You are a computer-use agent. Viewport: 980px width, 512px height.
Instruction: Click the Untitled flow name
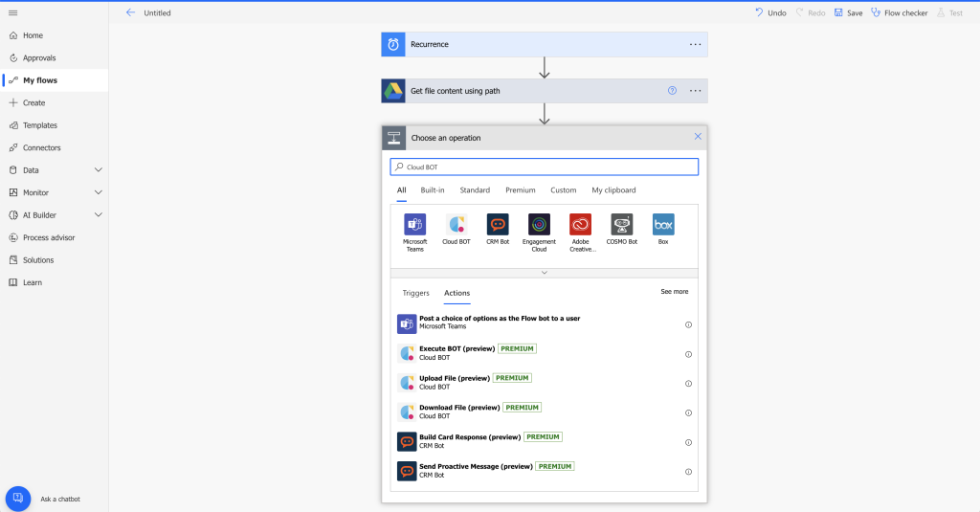[158, 12]
